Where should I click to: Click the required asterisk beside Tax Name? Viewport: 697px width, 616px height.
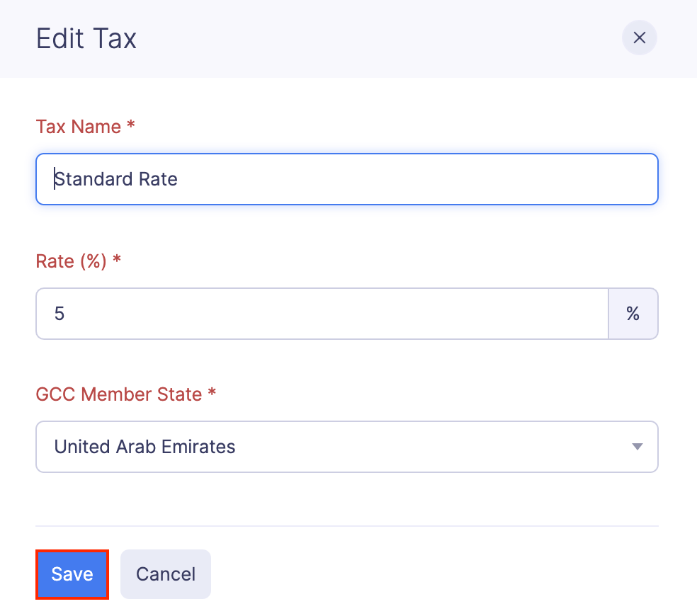(x=130, y=126)
